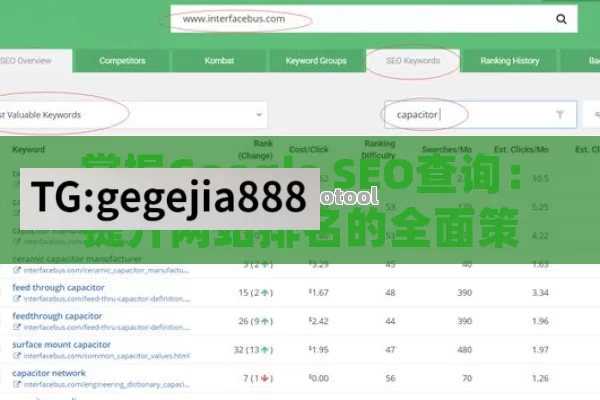The width and height of the screenshot is (600, 400).
Task: Click est. clicks value 1.97
Action: coord(540,350)
